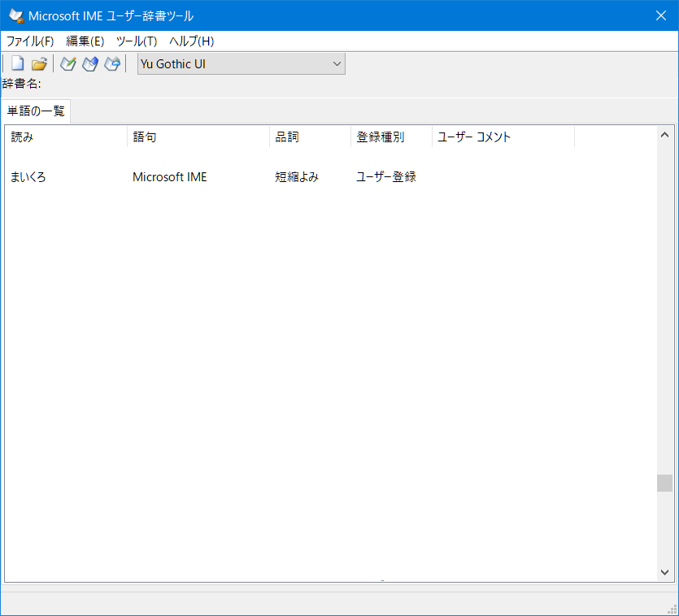679x616 pixels.
Task: Sort by the 品詞 column header
Action: pos(310,137)
